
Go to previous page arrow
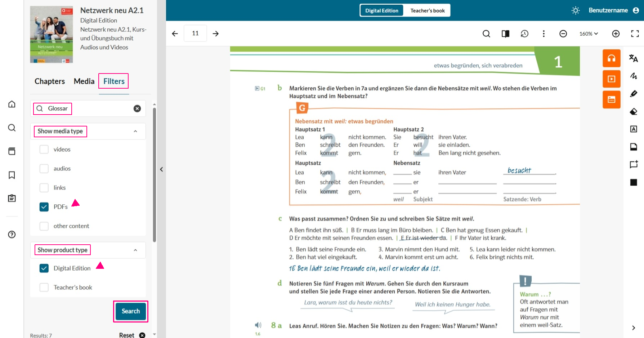pos(175,34)
